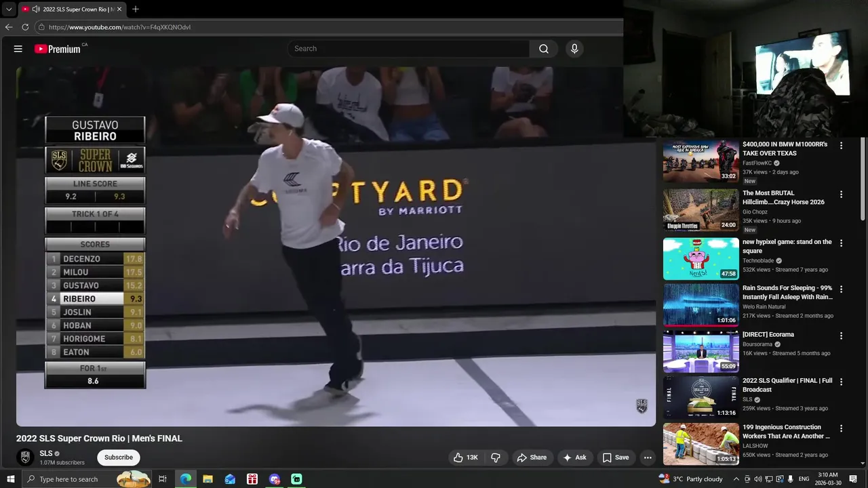Open File Explorer from taskbar
868x488 pixels.
(x=208, y=479)
